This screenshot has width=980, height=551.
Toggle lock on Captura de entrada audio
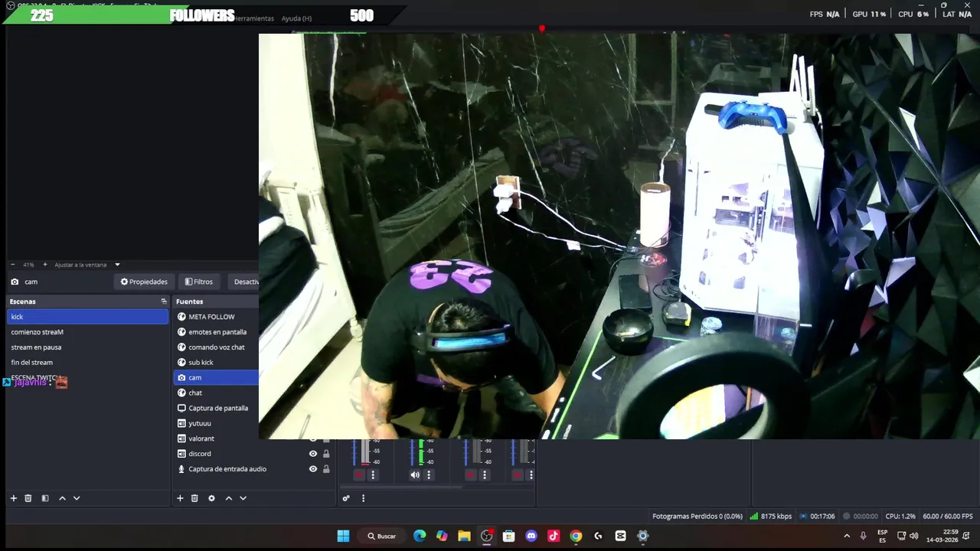tap(326, 469)
